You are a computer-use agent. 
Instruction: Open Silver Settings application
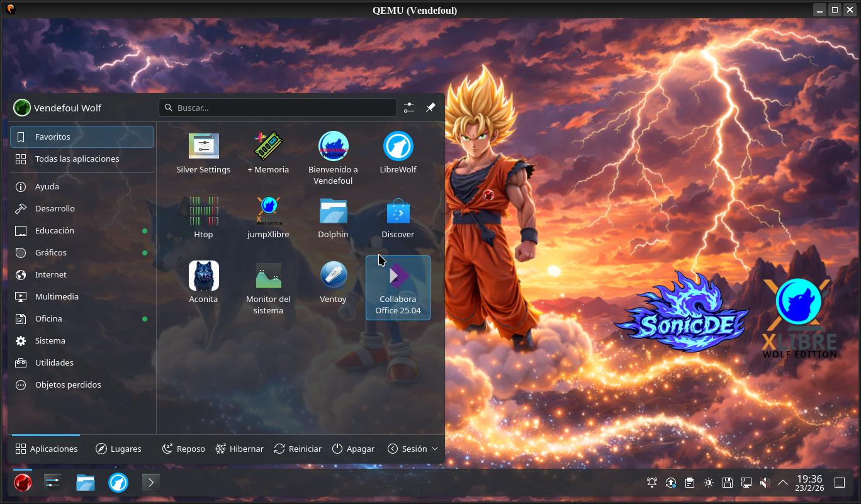click(x=203, y=147)
